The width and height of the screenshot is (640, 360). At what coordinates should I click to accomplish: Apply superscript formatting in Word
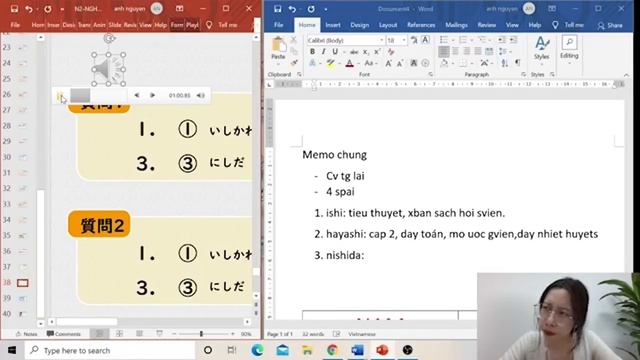[377, 52]
